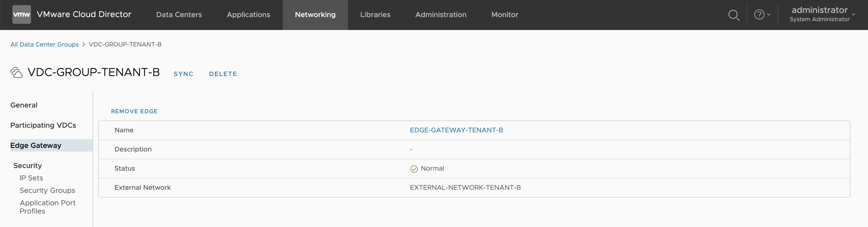Open the Administration tab
Viewport: 868px width, 227px height.
(x=441, y=15)
